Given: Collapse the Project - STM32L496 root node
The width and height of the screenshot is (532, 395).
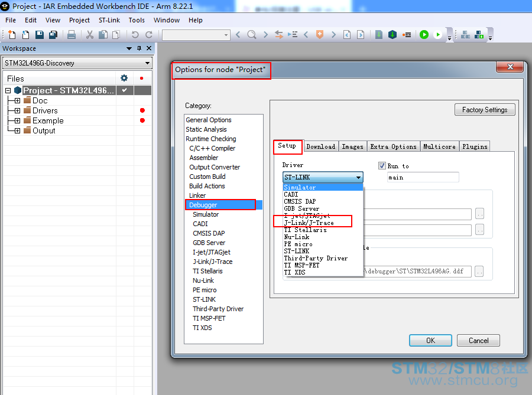Looking at the screenshot, I should 8,90.
